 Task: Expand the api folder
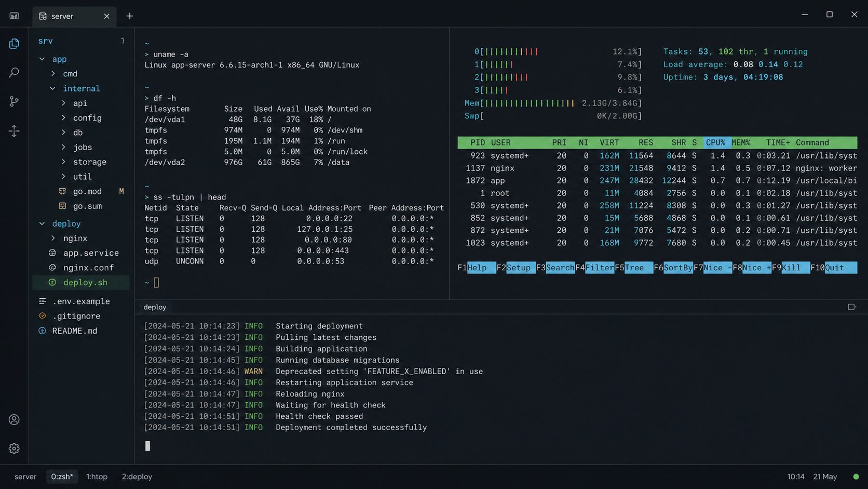(x=63, y=103)
